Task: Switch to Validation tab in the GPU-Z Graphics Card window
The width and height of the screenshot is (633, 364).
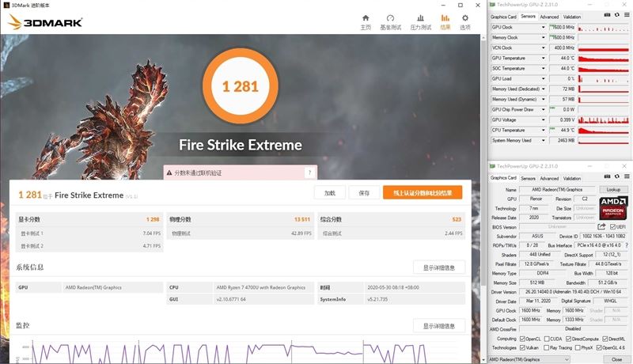Action: click(x=571, y=178)
